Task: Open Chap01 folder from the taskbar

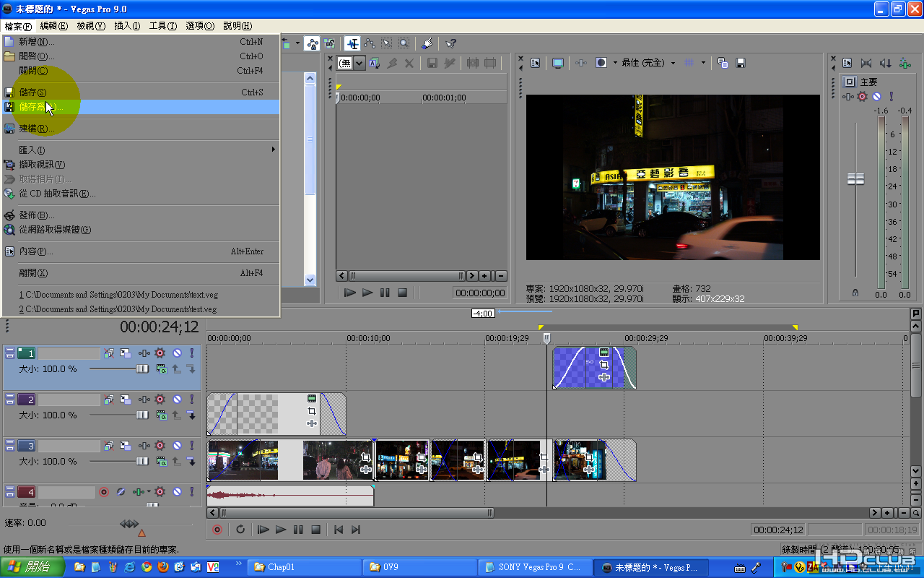Action: tap(303, 567)
